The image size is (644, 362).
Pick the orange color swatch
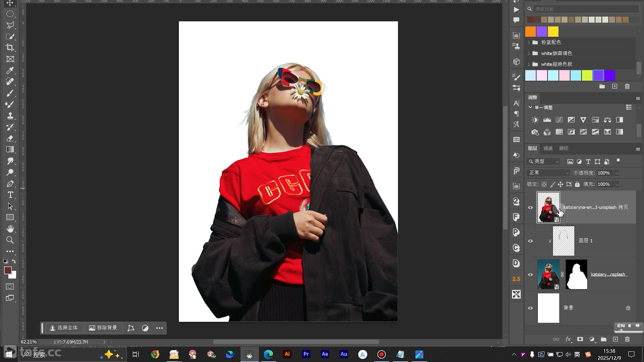tap(530, 32)
